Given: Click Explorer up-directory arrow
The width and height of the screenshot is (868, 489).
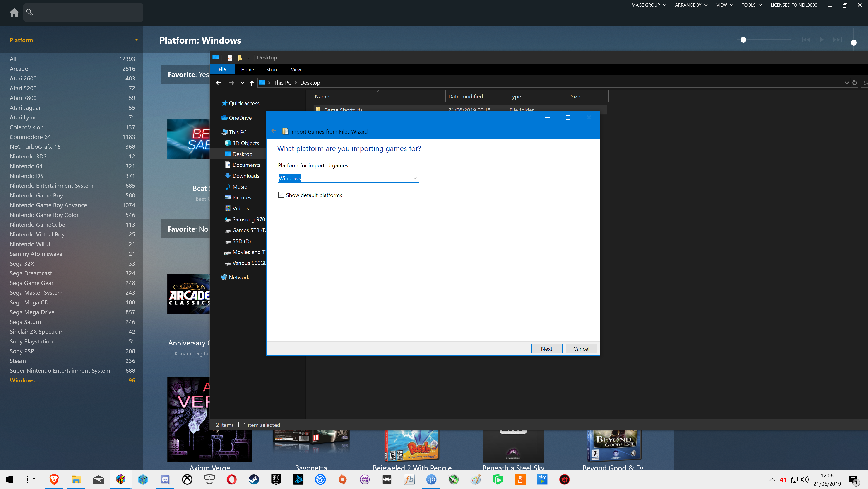Looking at the screenshot, I should tap(252, 83).
